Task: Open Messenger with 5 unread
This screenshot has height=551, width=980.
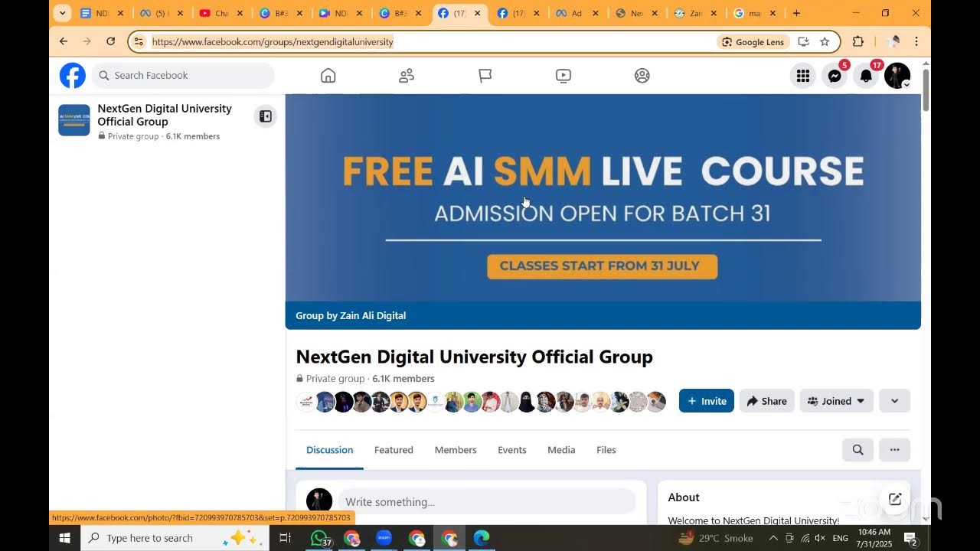Action: click(835, 76)
